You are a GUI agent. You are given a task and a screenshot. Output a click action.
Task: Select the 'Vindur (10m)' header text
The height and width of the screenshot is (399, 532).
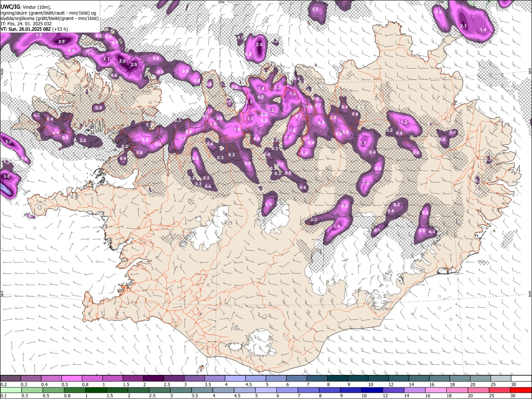pos(36,7)
